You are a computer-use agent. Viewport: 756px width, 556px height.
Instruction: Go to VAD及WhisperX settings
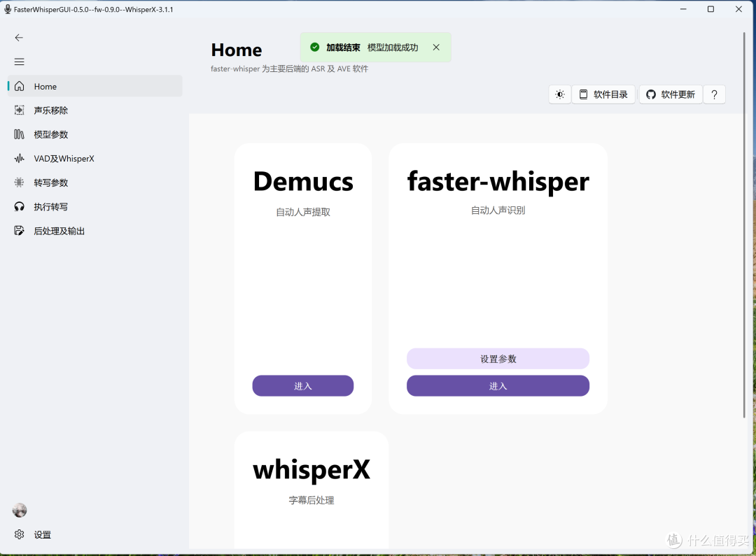(x=95, y=159)
